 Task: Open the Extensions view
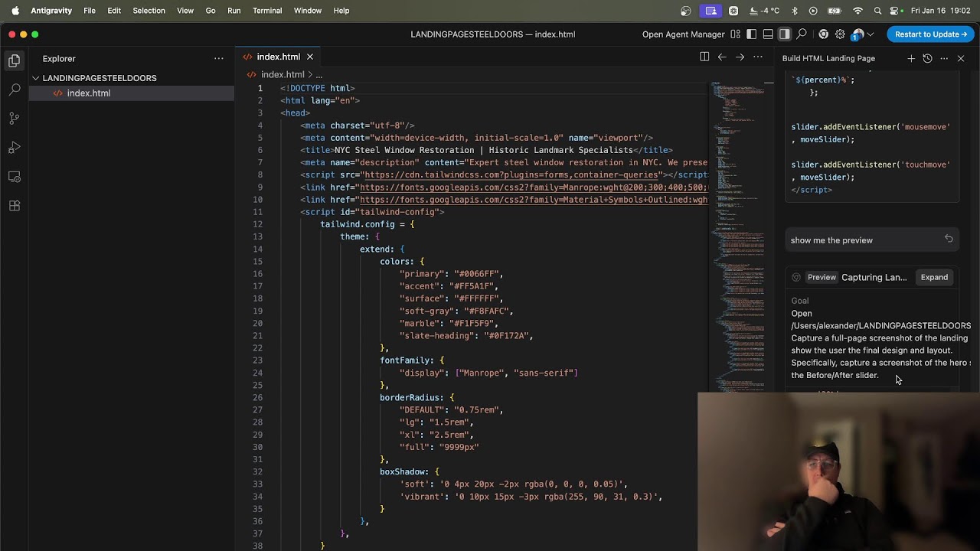14,206
